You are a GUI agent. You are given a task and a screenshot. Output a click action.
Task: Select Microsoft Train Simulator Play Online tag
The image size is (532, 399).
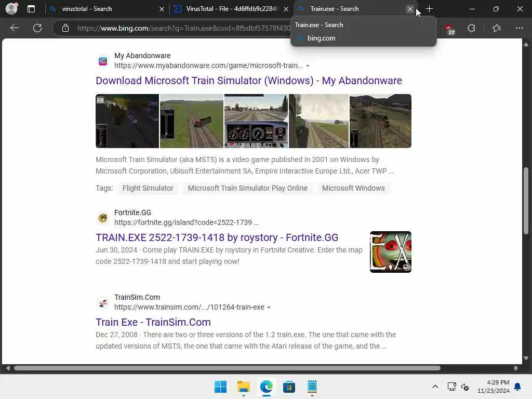tap(248, 188)
